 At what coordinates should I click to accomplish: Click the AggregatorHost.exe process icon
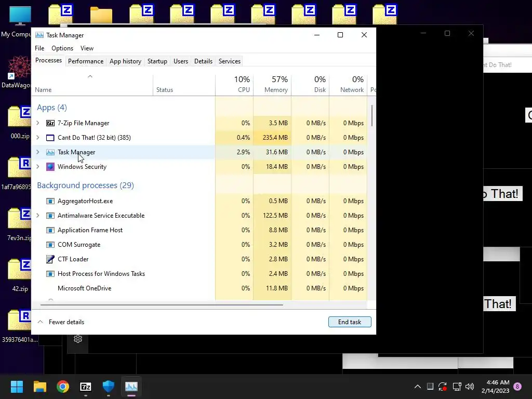[x=50, y=201]
